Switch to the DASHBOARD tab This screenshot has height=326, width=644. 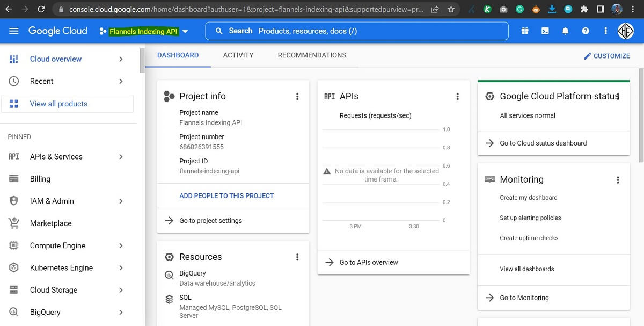(x=178, y=55)
